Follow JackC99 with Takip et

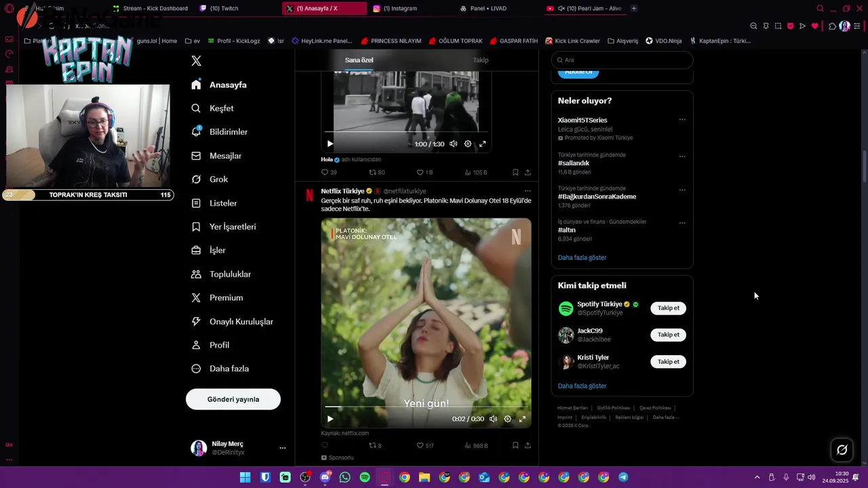coord(668,335)
